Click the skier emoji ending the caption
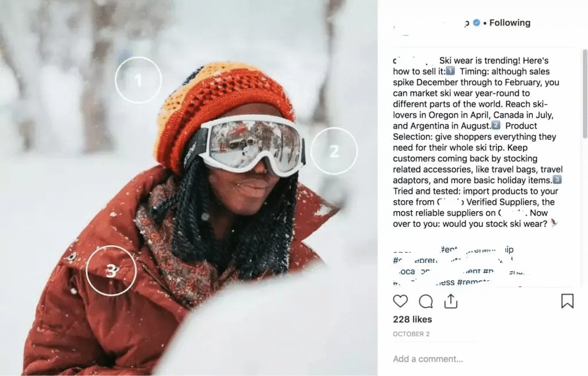The height and width of the screenshot is (376, 588). 554,223
